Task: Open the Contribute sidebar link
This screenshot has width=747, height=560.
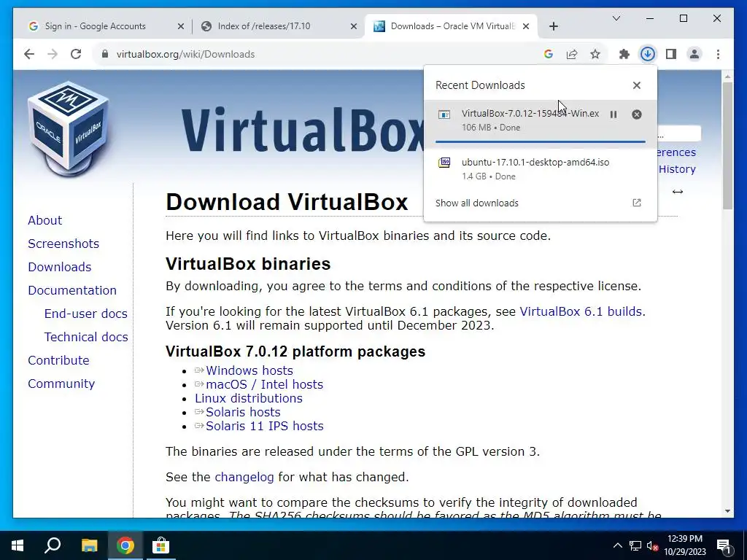Action: point(58,360)
